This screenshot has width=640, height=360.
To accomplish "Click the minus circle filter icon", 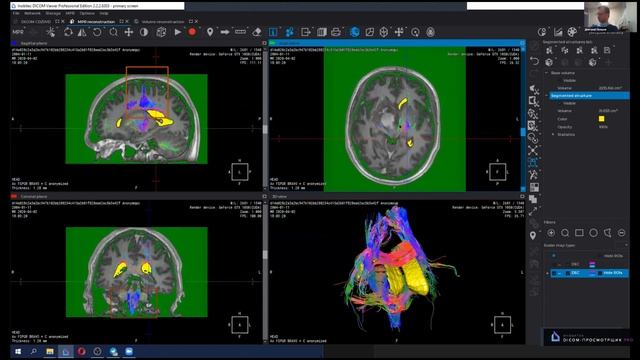I will (x=621, y=233).
